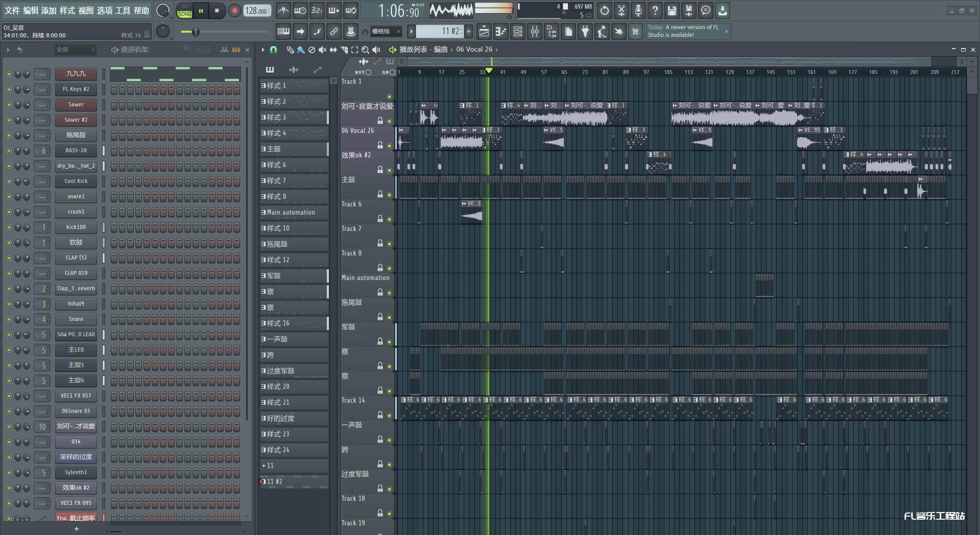This screenshot has width=980, height=535.
Task: Open the 添加 menu
Action: coord(49,10)
